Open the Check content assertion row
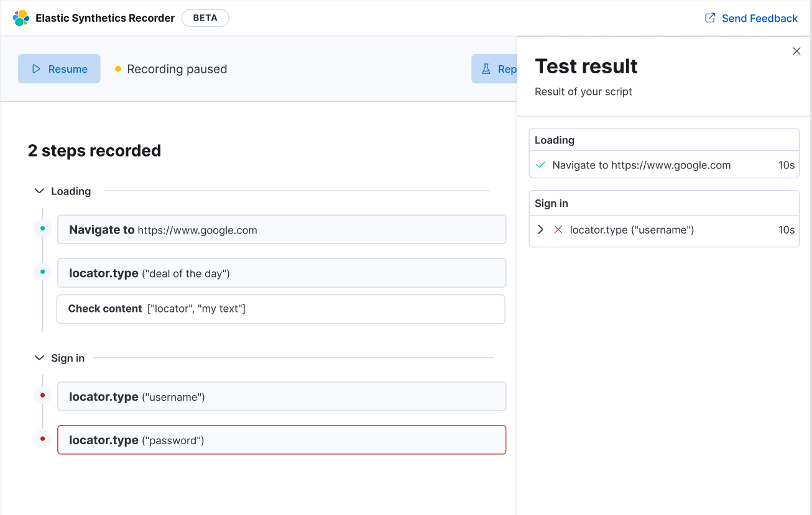Image resolution: width=812 pixels, height=515 pixels. (280, 309)
